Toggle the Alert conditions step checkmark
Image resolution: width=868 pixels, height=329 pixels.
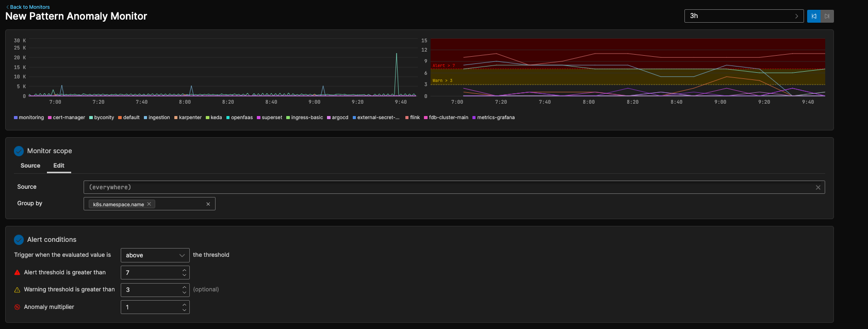pos(19,240)
